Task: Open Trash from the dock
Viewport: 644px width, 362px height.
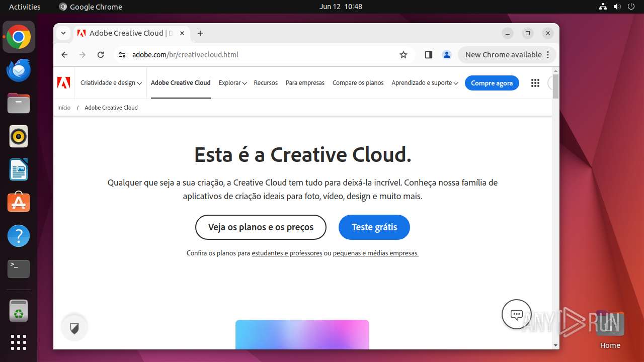Action: [x=19, y=311]
